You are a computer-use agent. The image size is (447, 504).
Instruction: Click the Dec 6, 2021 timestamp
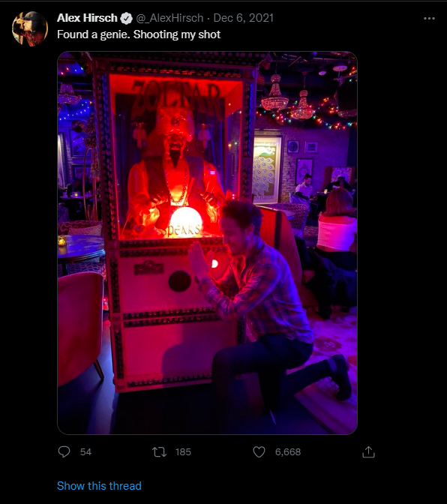[x=243, y=18]
